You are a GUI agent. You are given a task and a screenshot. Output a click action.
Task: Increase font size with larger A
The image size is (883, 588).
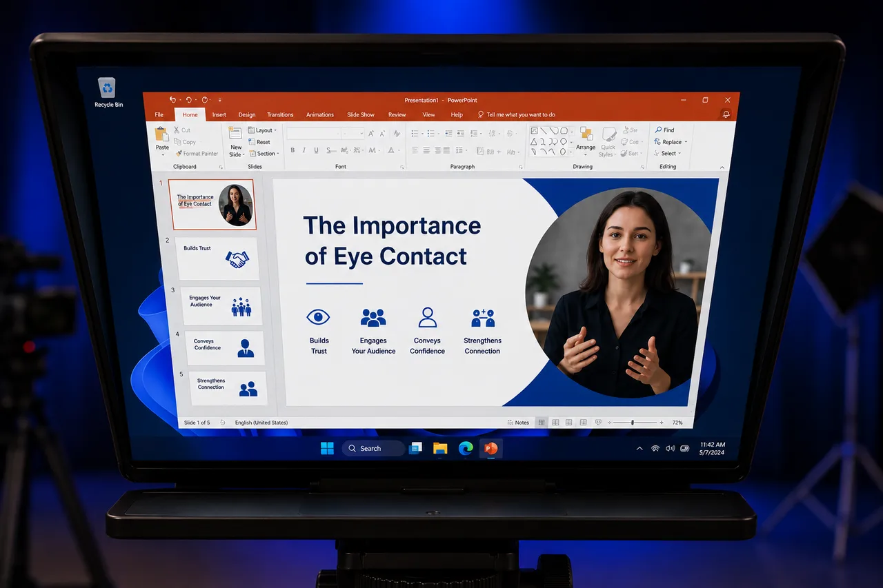(x=371, y=134)
